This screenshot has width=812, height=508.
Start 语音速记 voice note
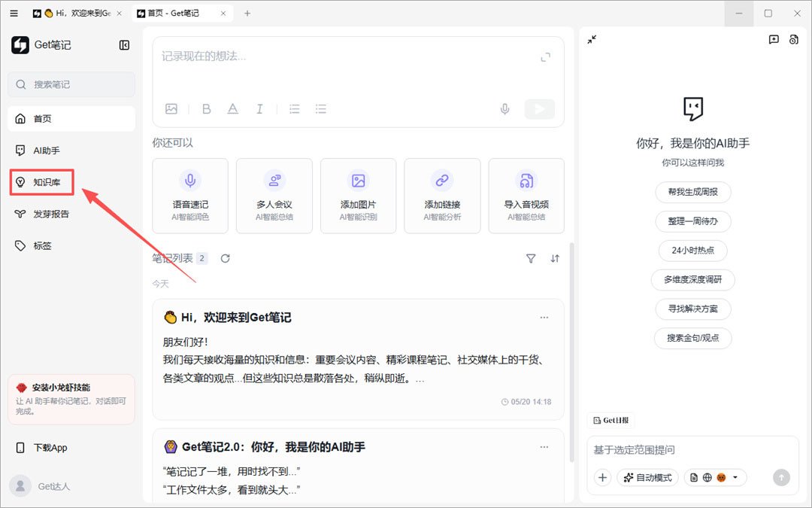point(190,196)
